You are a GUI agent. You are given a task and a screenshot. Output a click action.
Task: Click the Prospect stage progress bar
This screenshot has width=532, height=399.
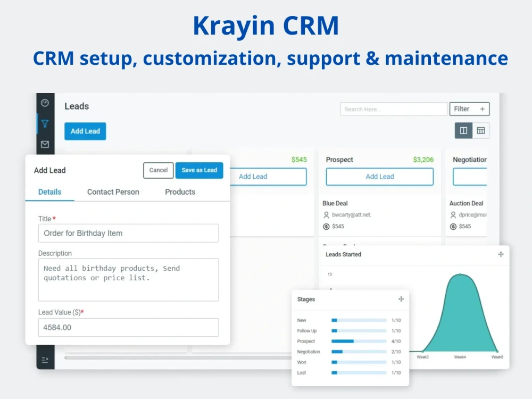pyautogui.click(x=359, y=342)
